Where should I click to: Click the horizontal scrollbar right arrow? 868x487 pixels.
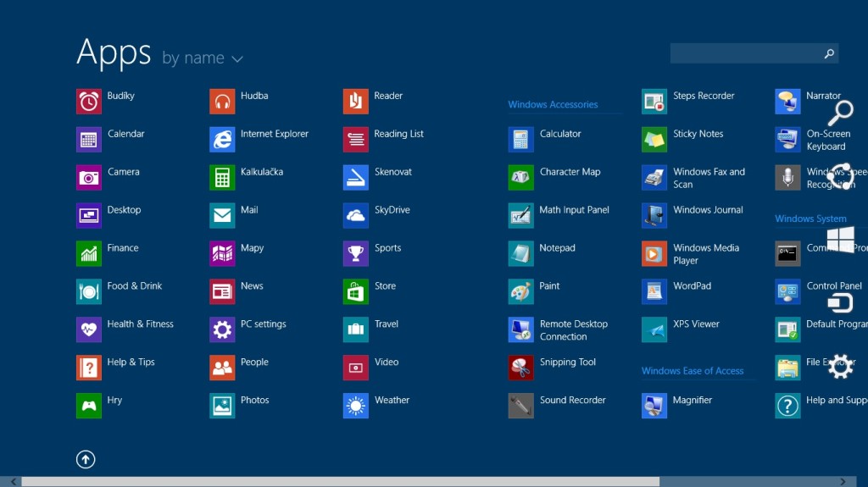[843, 482]
